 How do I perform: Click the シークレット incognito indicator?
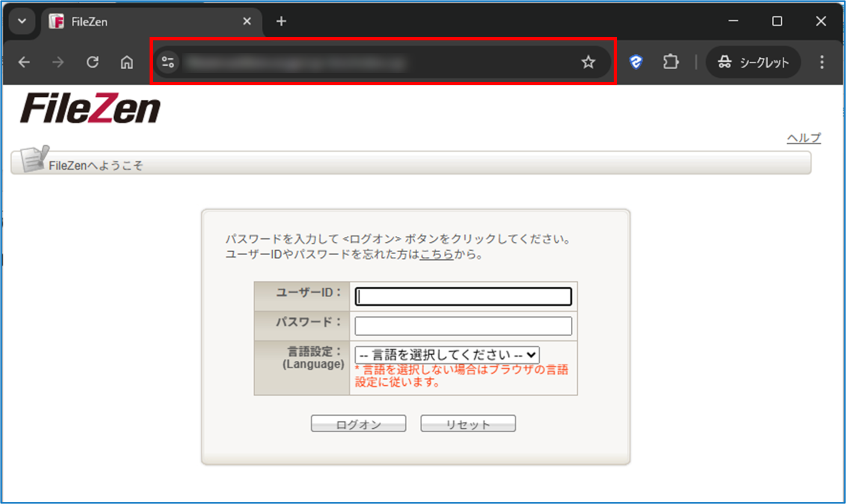pos(753,62)
